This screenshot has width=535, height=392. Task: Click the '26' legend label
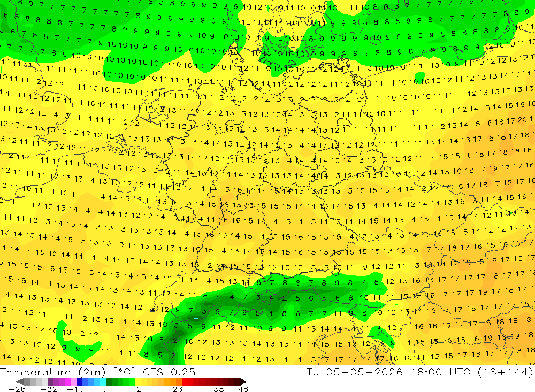click(178, 389)
